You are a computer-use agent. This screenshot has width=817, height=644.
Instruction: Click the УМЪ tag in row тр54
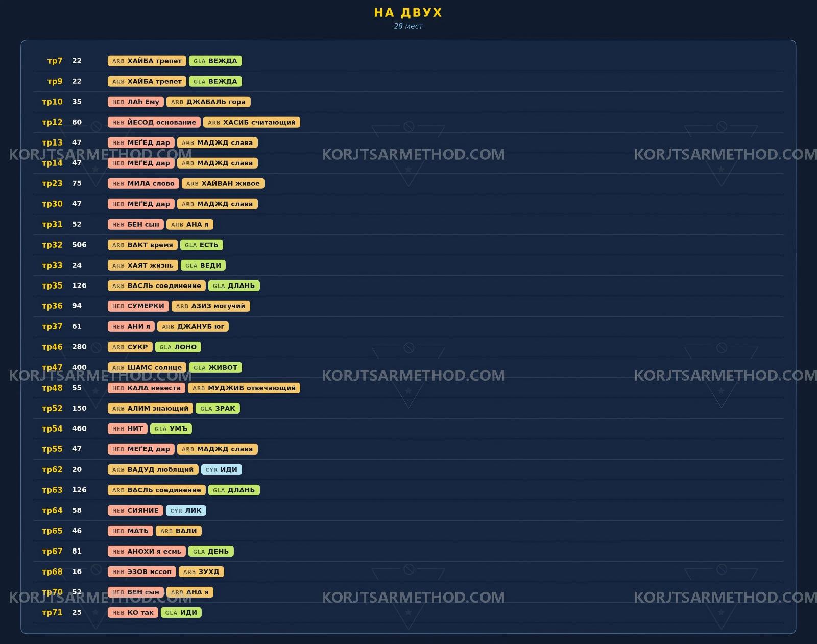(171, 428)
